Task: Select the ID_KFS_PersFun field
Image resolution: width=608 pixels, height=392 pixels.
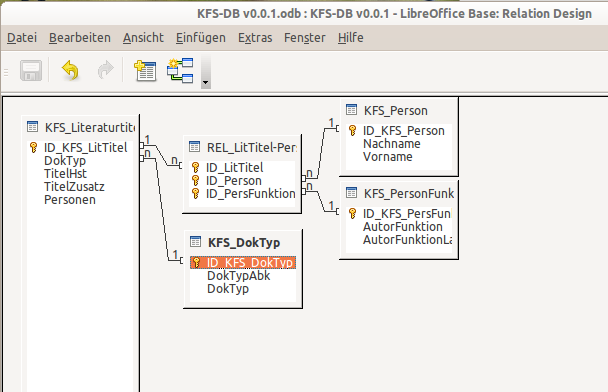Action: (407, 214)
